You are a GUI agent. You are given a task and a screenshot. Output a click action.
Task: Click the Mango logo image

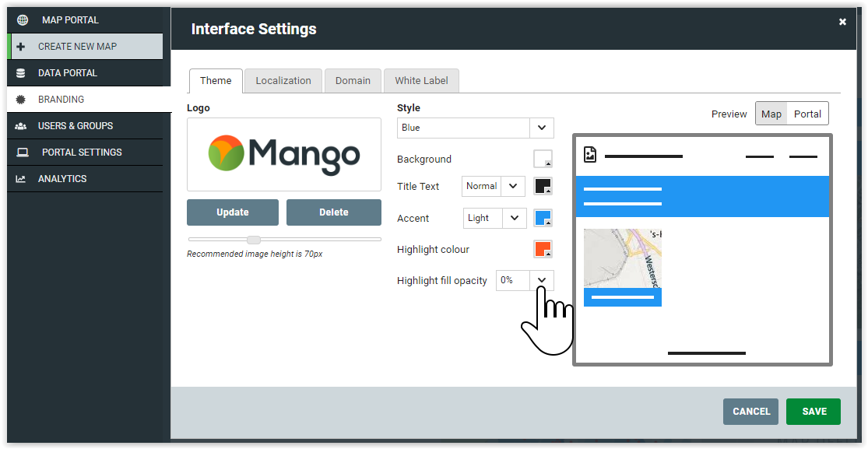click(x=284, y=154)
